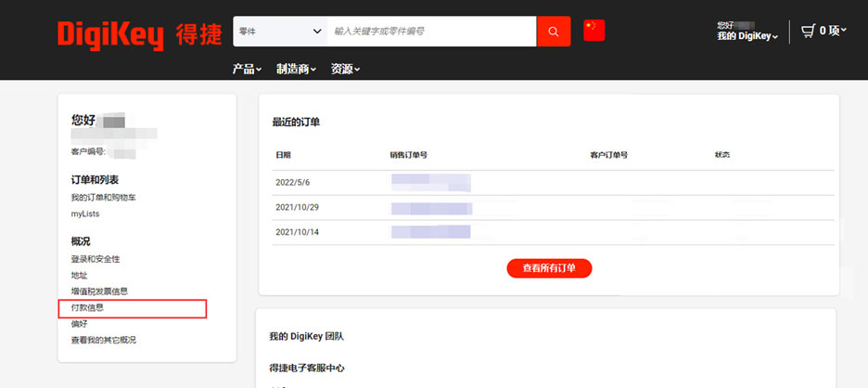The width and height of the screenshot is (868, 388).
Task: Click the 最近的订单 heading
Action: click(296, 123)
